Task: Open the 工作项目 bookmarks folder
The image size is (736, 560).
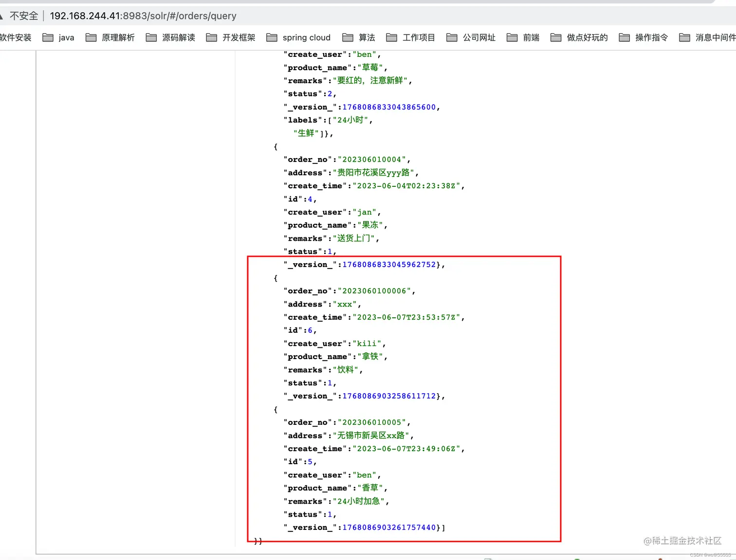Action: [410, 37]
